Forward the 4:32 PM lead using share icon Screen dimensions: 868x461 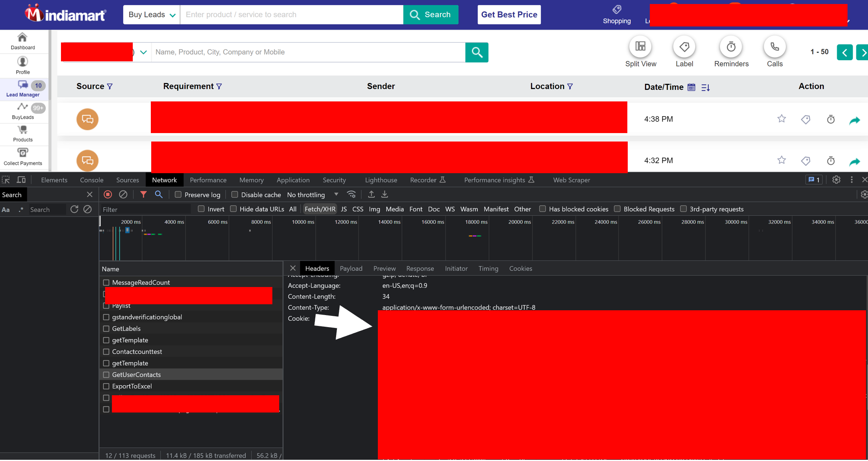[x=855, y=160]
